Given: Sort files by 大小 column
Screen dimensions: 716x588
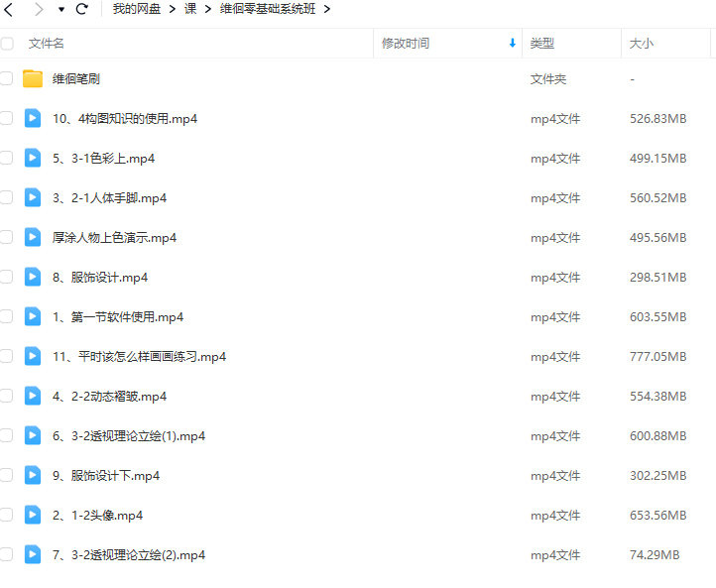Looking at the screenshot, I should [641, 44].
